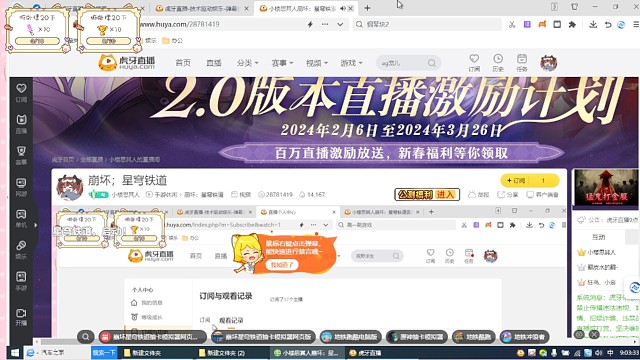This screenshot has height=360, width=640.
Task: Open a new browser tab with plus button
Action: pyautogui.click(x=367, y=8)
